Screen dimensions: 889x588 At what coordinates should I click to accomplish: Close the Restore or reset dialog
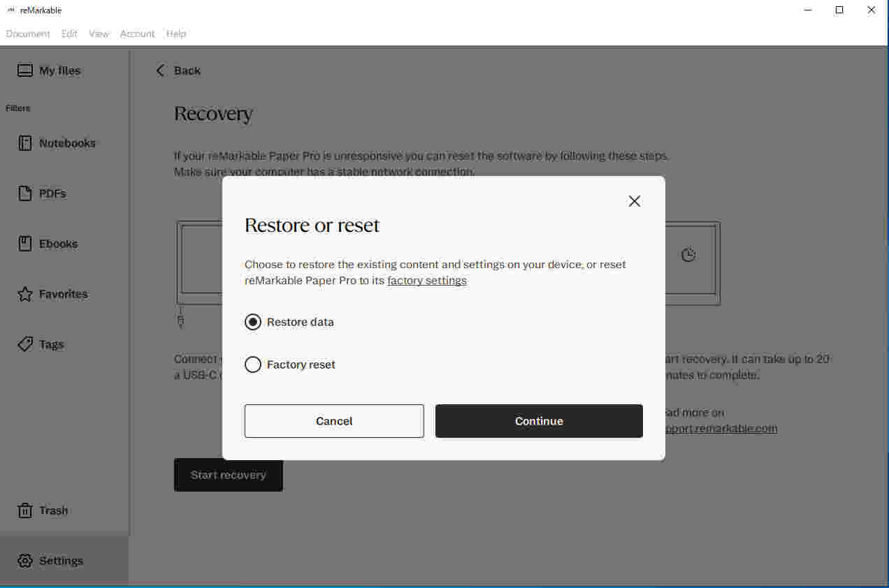point(634,201)
